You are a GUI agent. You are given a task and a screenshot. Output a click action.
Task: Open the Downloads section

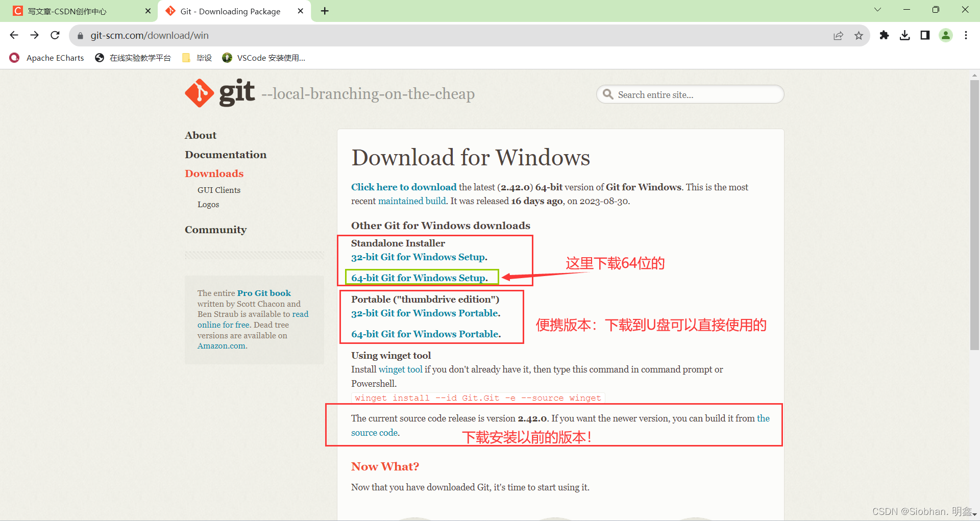click(x=214, y=173)
